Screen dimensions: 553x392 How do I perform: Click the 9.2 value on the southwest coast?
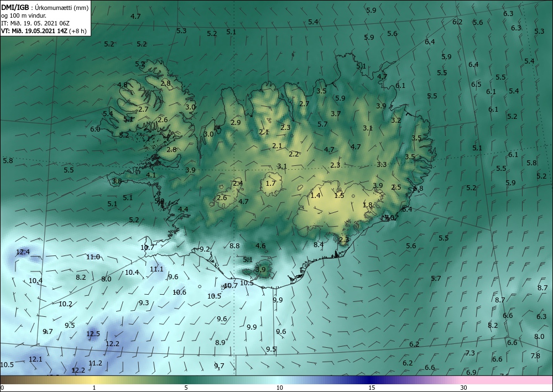pos(205,249)
